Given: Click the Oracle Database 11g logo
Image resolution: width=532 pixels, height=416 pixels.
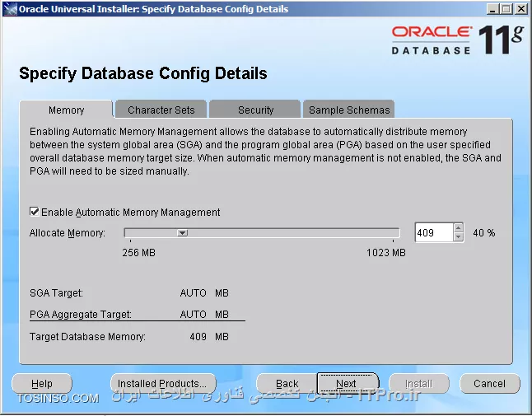Looking at the screenshot, I should coord(457,40).
